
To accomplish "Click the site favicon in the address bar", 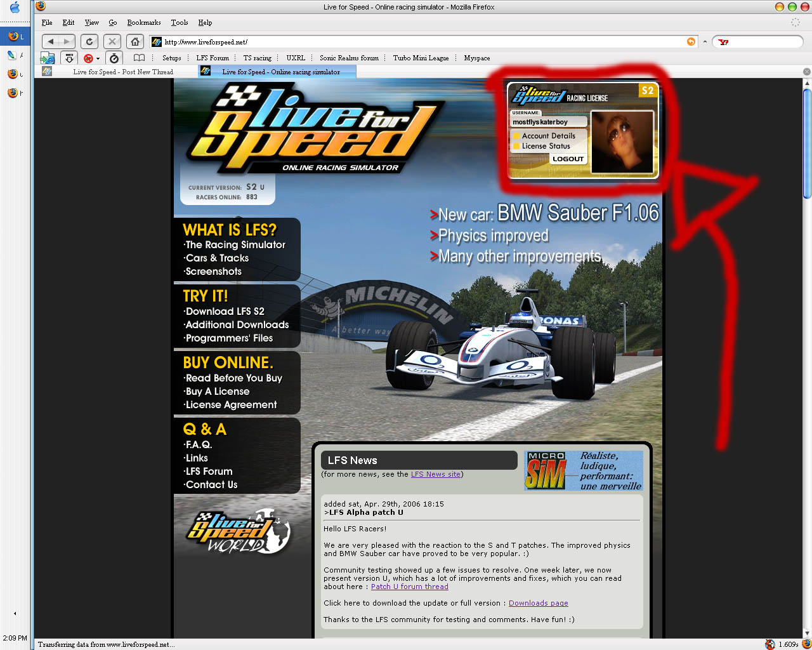I will click(x=157, y=42).
